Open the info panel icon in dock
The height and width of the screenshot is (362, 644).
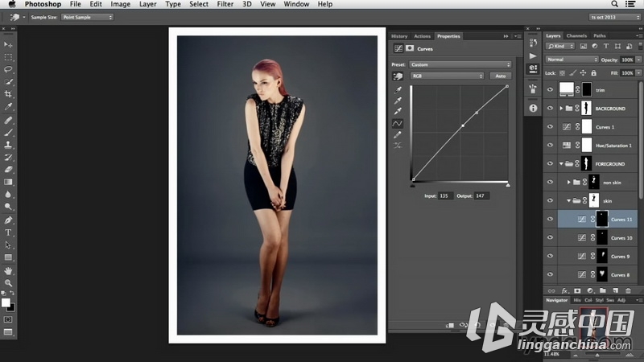(x=533, y=108)
